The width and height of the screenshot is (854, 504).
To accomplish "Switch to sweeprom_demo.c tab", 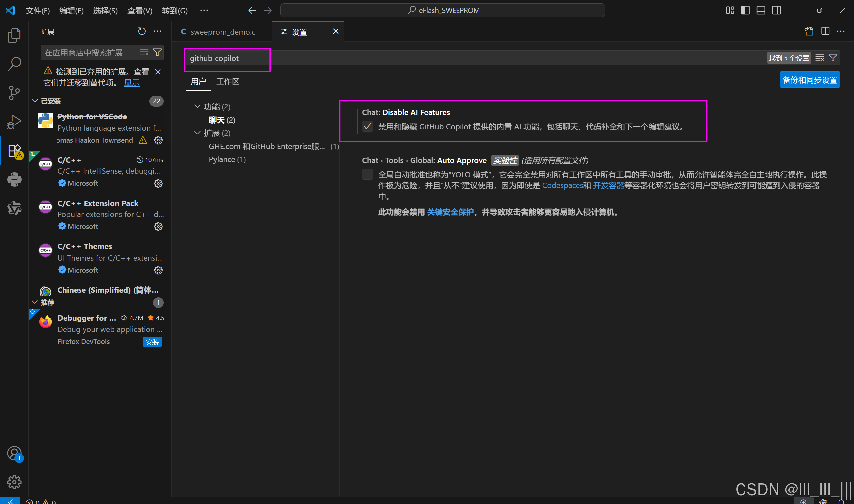I will [x=222, y=32].
